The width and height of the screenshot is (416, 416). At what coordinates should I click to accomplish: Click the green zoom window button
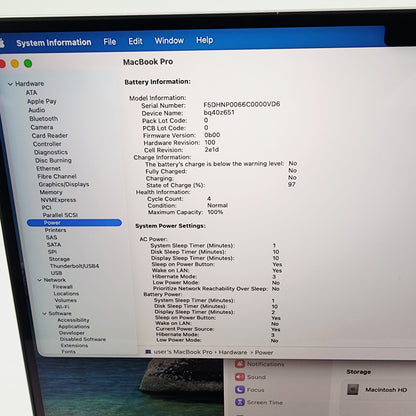[28, 63]
